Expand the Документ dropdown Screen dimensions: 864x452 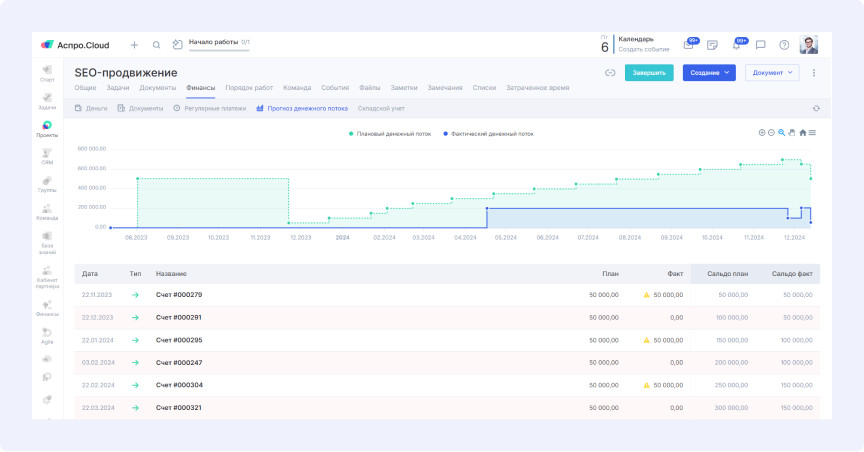point(772,73)
